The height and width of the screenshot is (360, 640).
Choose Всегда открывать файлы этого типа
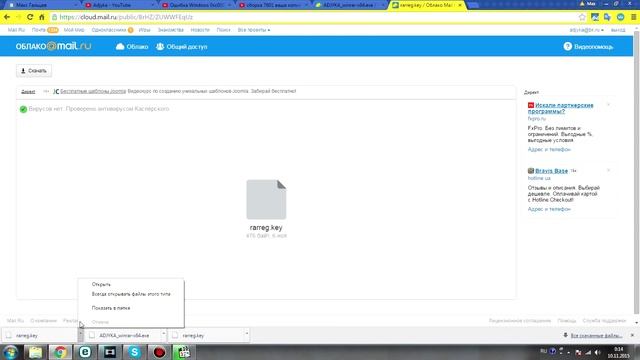click(x=131, y=294)
